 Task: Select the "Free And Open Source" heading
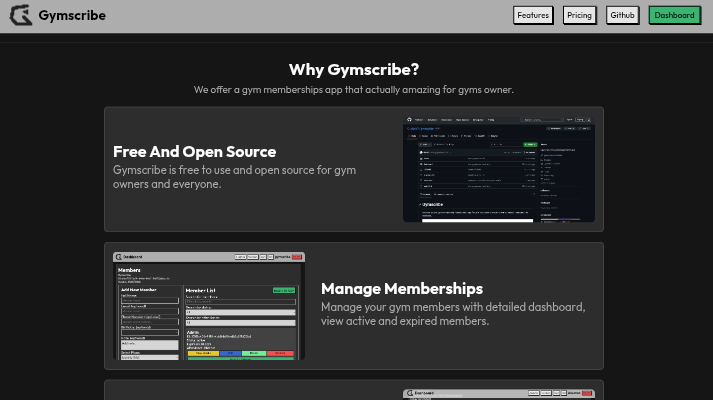point(194,152)
